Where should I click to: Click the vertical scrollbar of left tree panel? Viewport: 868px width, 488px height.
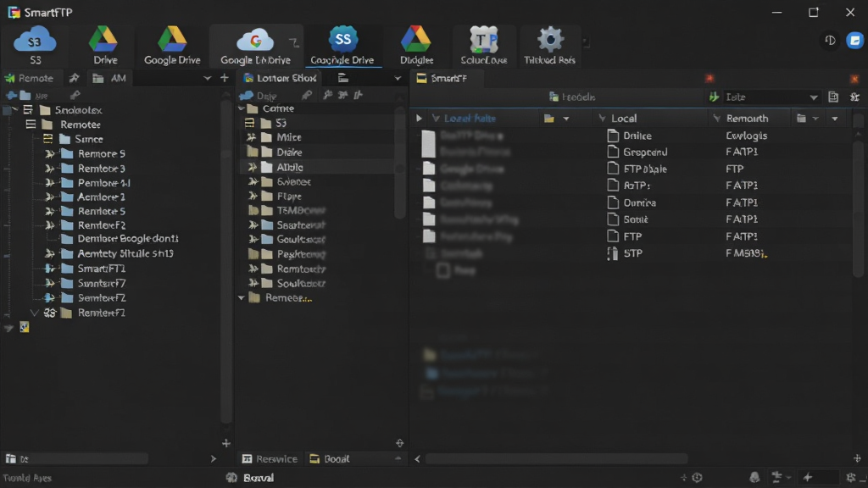(x=225, y=260)
